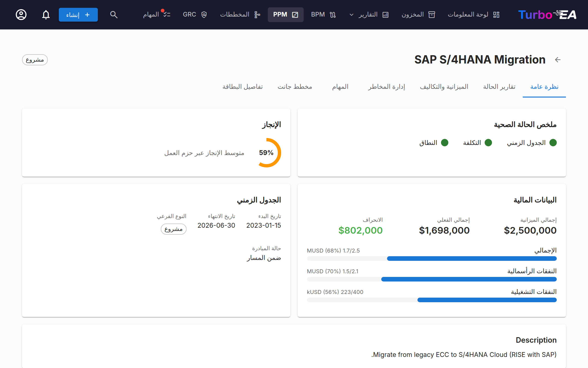Click the Turbo EA logo
This screenshot has height=368, width=588.
tap(547, 14)
